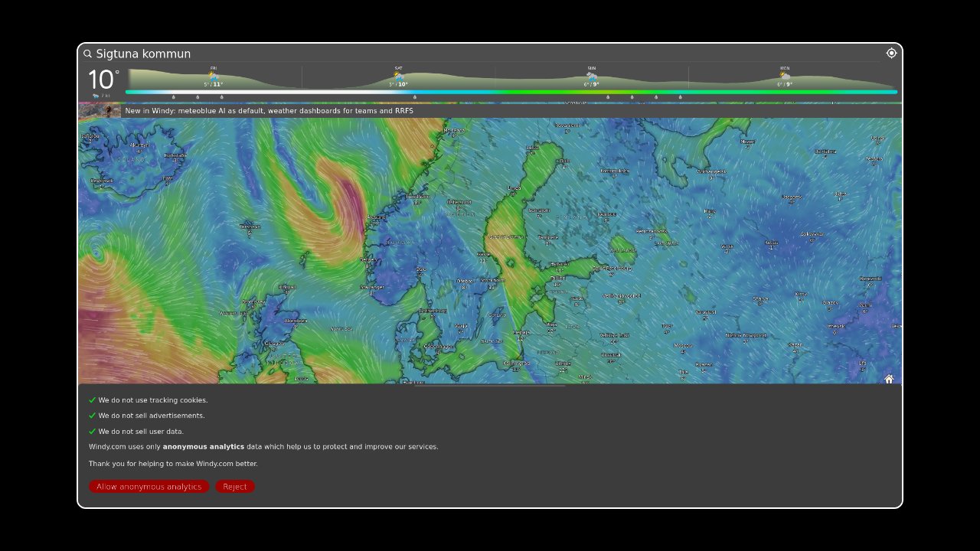This screenshot has height=551, width=980.
Task: Click the current temperature 10° reading
Action: 103,80
